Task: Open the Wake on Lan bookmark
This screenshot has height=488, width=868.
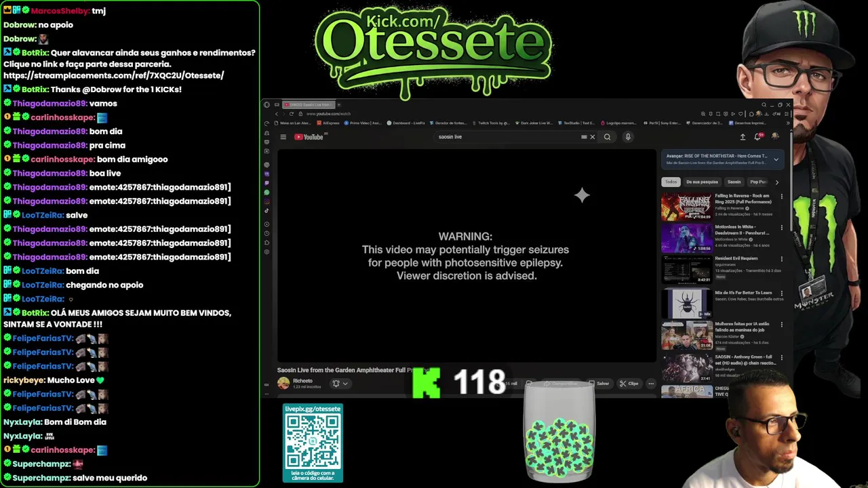Action: [293, 123]
